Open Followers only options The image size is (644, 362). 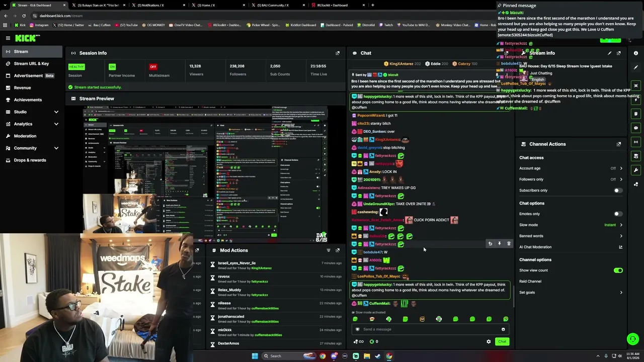click(x=571, y=179)
